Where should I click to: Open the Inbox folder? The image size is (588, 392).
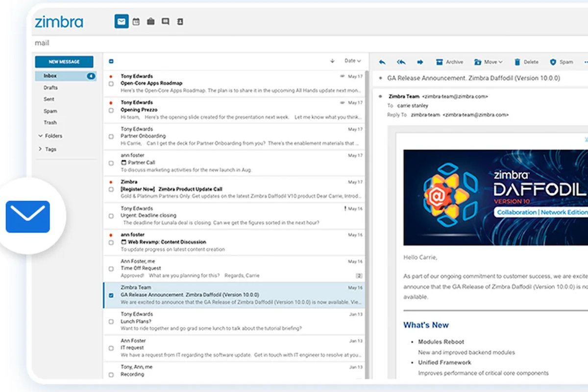tap(66, 76)
